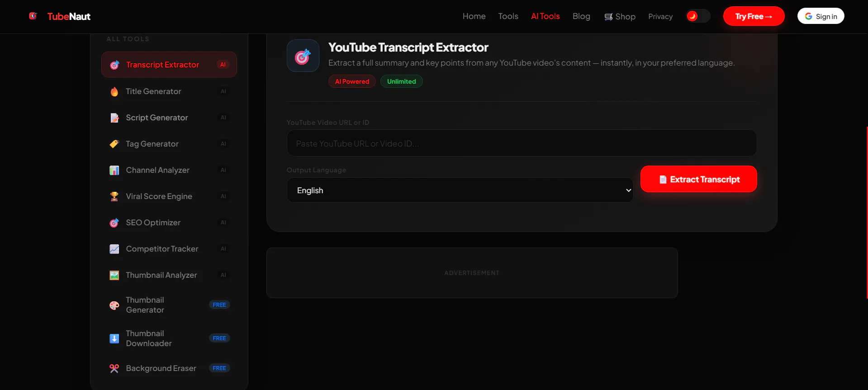Click the Thumbnail Generator palette icon
This screenshot has height=390, width=868.
coord(114,305)
